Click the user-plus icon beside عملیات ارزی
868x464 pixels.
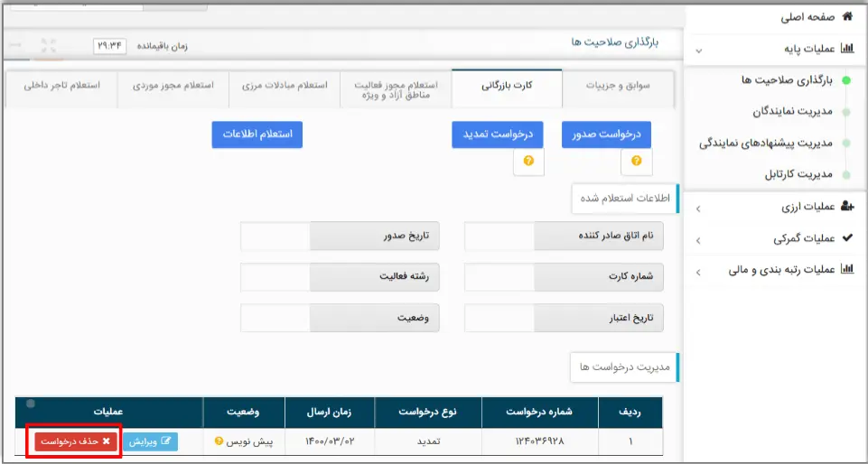(847, 207)
